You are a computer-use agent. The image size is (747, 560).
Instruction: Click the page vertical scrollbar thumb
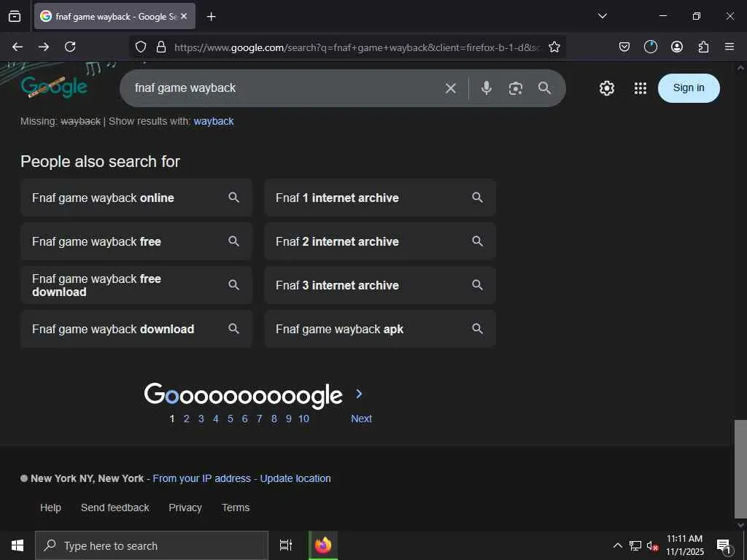pyautogui.click(x=740, y=469)
